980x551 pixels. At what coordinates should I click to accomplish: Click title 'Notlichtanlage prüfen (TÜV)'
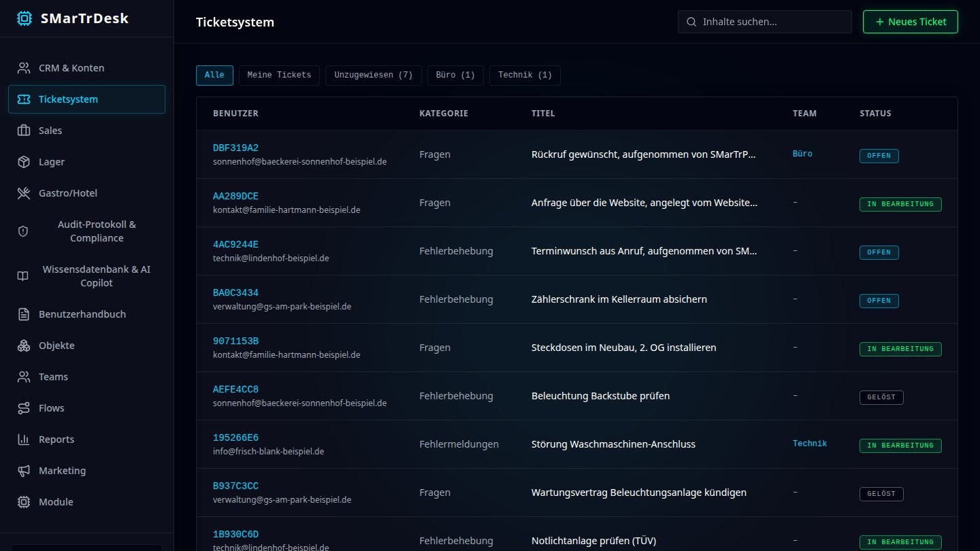click(593, 541)
